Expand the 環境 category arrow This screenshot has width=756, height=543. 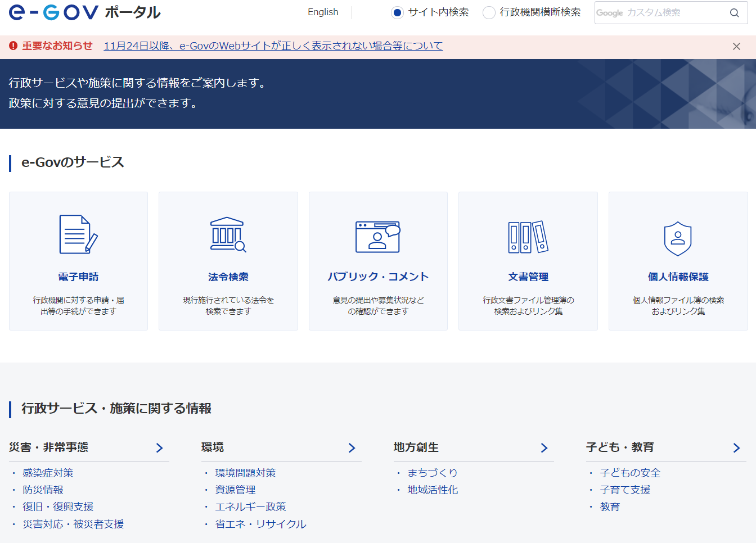(352, 448)
